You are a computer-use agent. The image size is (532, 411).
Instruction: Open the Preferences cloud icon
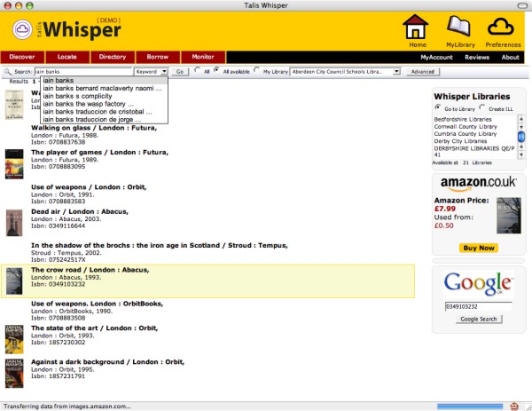tap(500, 27)
